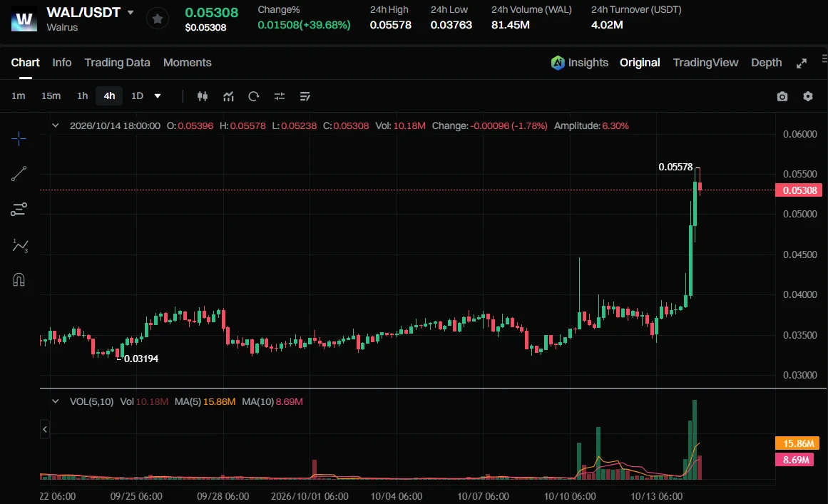
Task: Click the 0.05578 high price marker on chart
Action: [675, 167]
